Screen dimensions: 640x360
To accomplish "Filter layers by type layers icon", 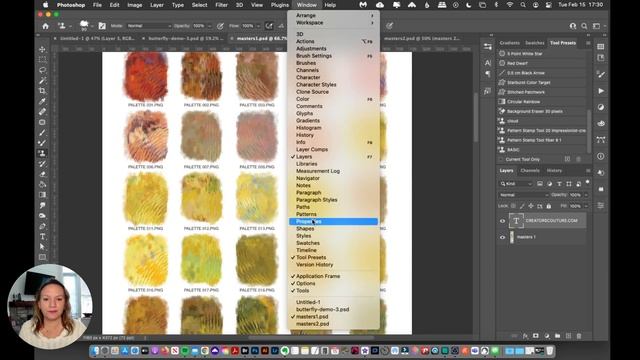I will point(560,184).
